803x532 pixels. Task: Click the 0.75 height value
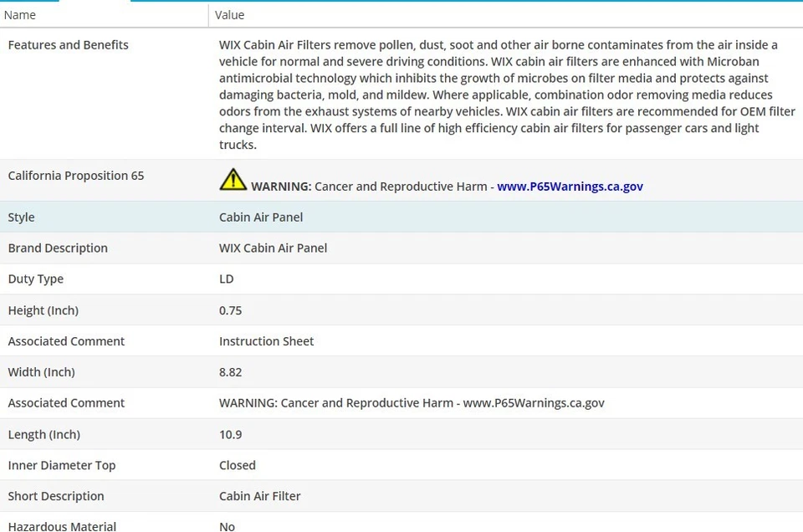pyautogui.click(x=231, y=310)
